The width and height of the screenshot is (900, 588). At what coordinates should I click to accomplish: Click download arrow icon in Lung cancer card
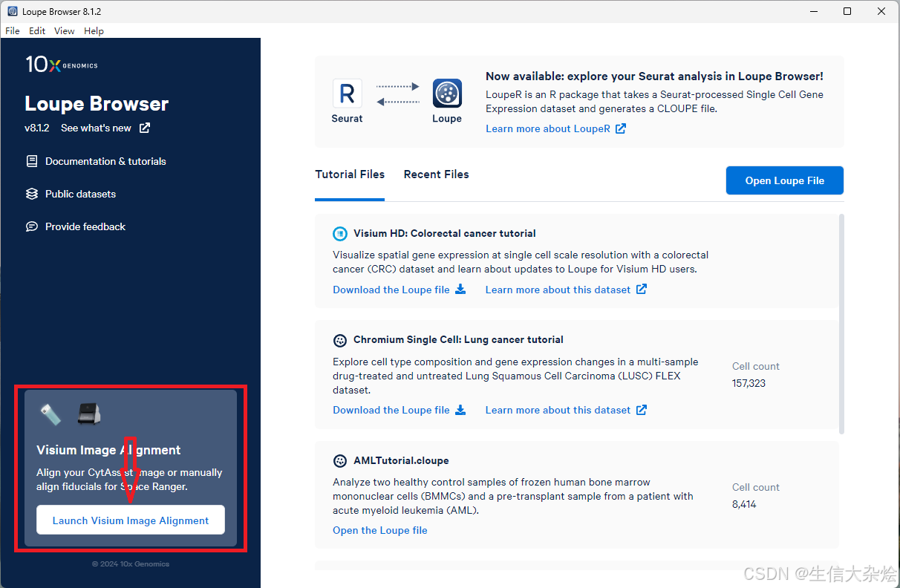(x=460, y=409)
